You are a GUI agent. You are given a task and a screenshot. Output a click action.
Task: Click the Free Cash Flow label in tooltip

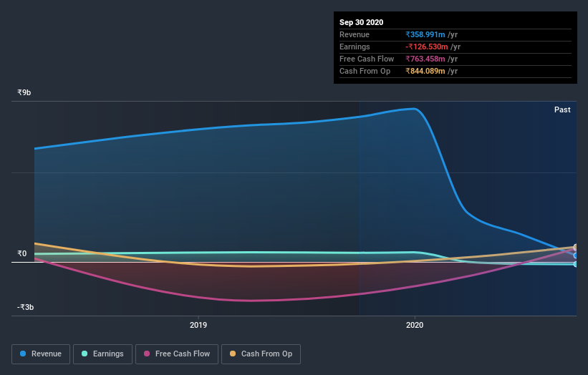coord(367,59)
